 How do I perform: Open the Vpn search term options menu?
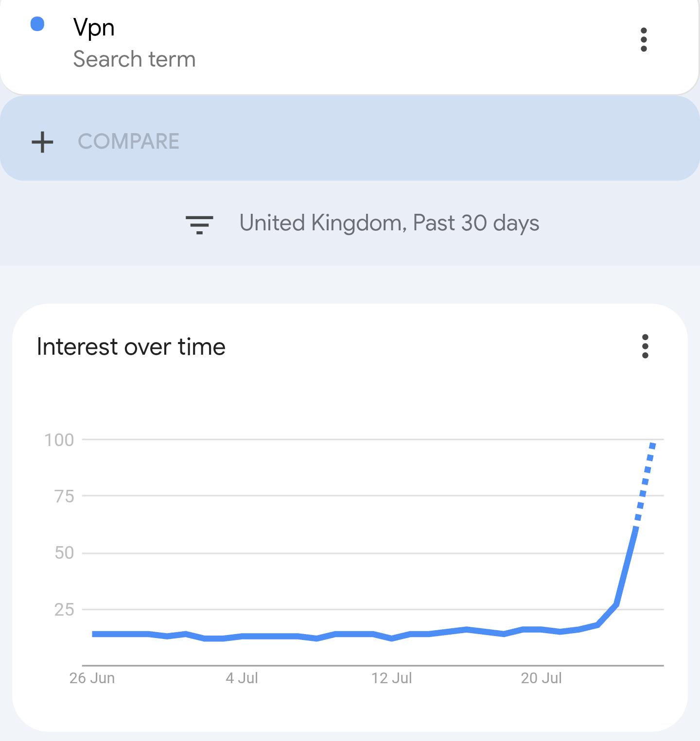(644, 40)
